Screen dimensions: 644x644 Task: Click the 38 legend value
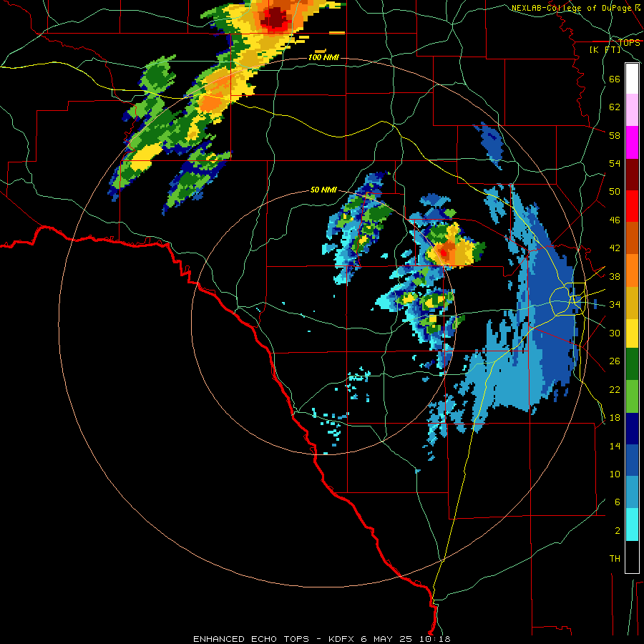point(615,276)
